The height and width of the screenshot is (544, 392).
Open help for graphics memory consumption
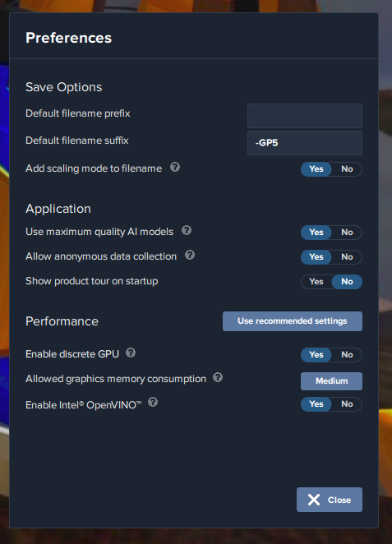218,377
